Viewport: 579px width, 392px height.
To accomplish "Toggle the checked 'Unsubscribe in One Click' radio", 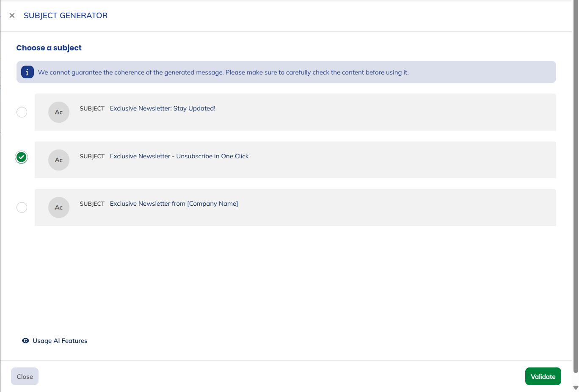I will [x=22, y=157].
